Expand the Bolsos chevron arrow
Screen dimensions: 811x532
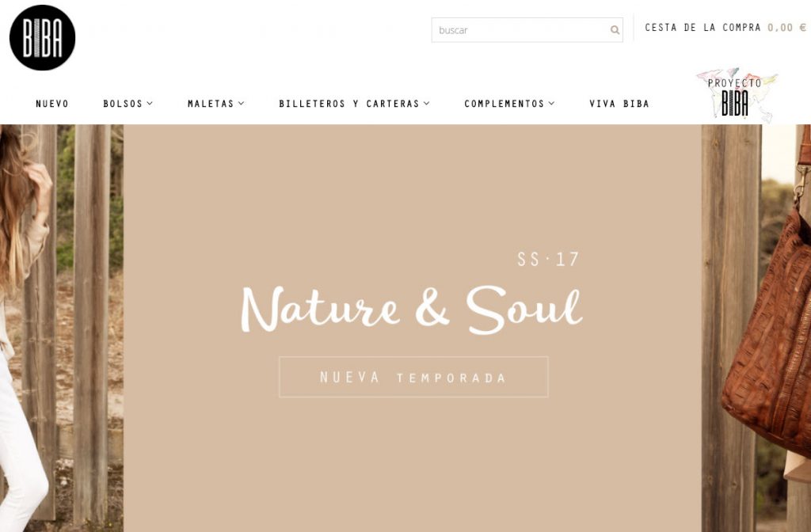[150, 104]
